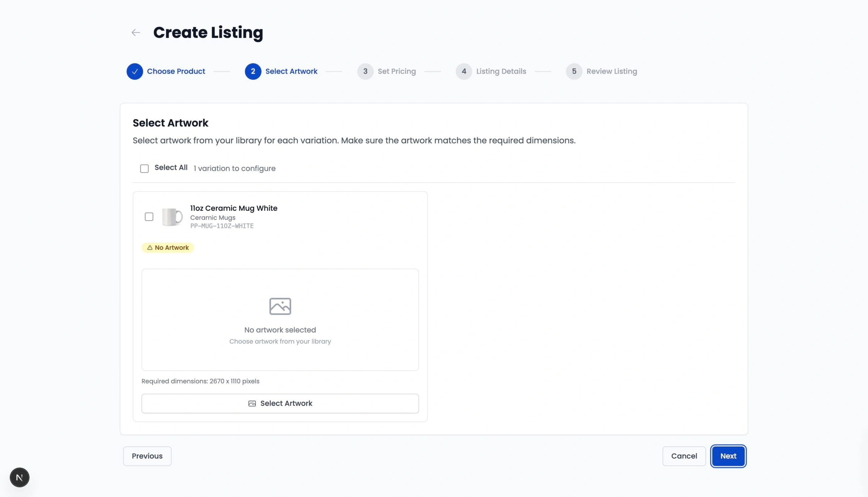Viewport: 868px width, 497px height.
Task: Click Next to proceed to pricing
Action: [x=728, y=456]
